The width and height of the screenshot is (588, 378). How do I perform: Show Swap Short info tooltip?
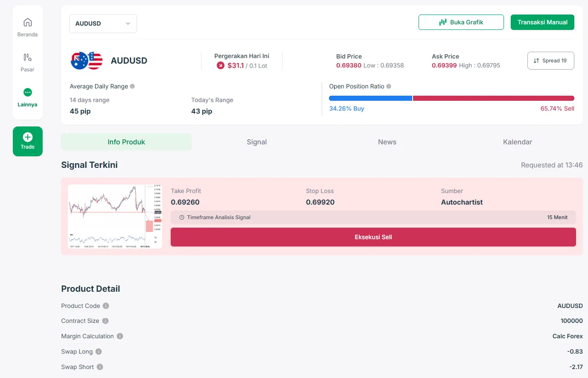tap(100, 367)
